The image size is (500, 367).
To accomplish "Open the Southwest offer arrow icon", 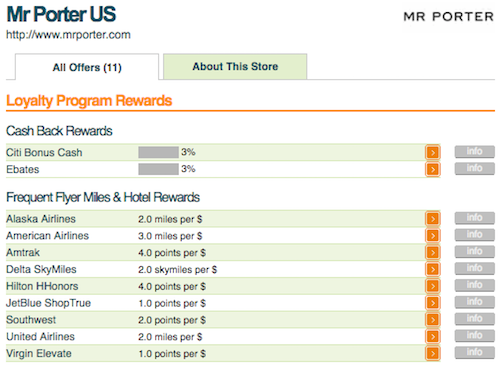I will coord(433,320).
